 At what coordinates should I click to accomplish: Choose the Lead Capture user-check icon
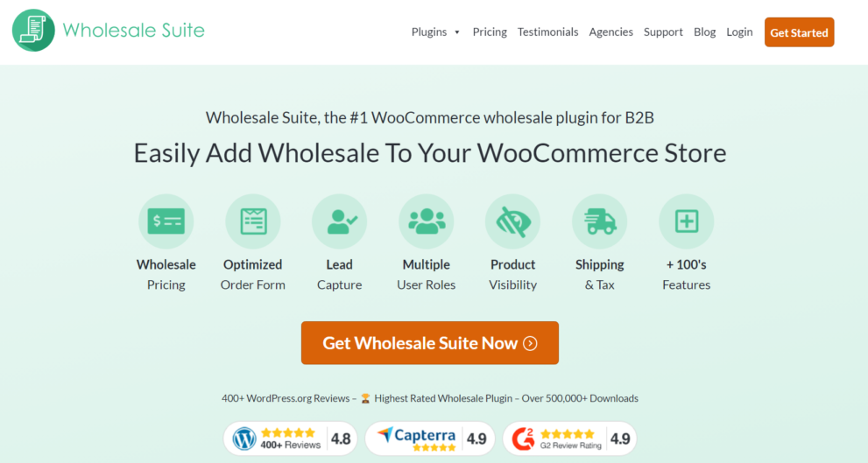coord(339,221)
